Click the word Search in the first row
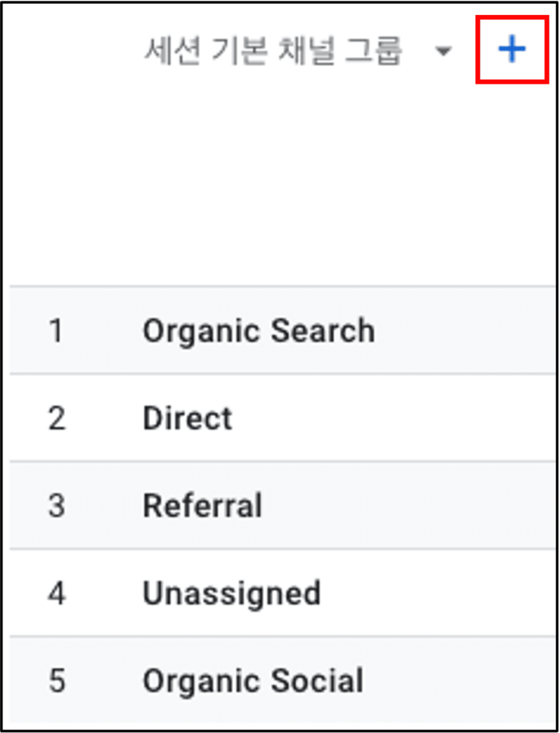 click(323, 330)
